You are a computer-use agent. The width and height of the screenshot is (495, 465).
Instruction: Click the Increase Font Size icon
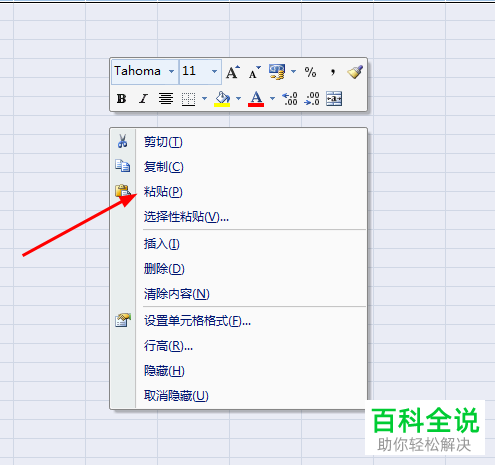(233, 72)
